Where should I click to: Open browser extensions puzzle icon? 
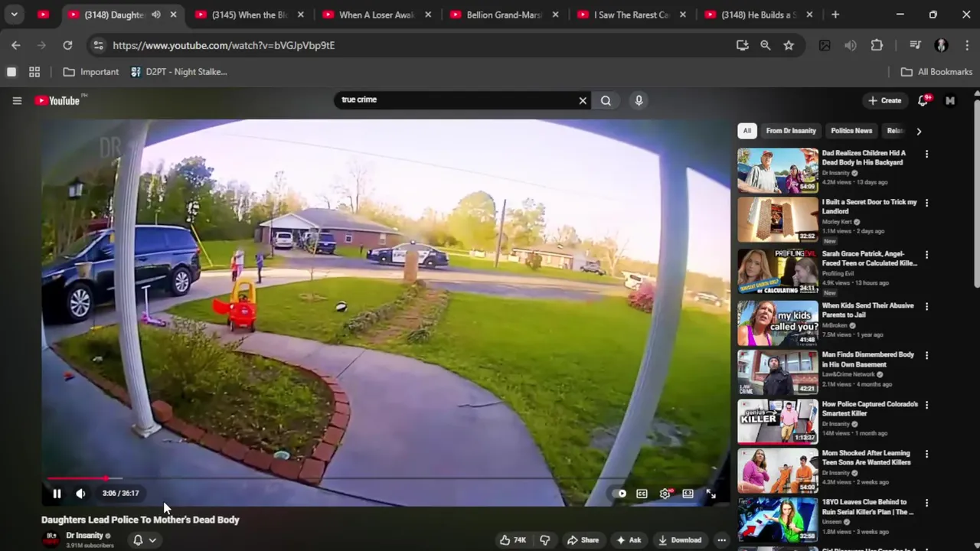click(x=877, y=45)
